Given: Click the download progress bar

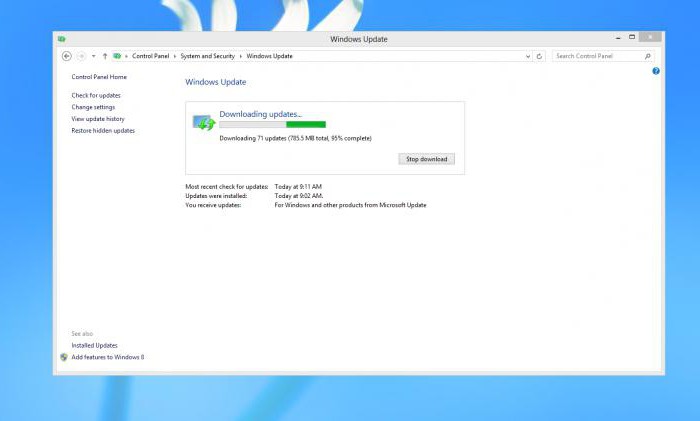Looking at the screenshot, I should click(272, 125).
